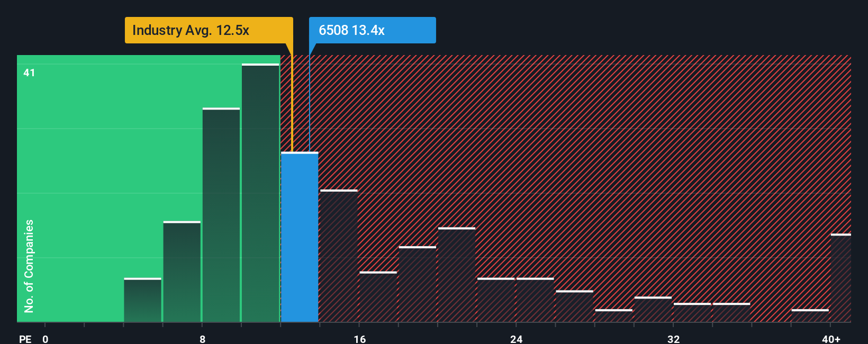Select the 40+ overflow bar at right edge
Image resolution: width=868 pixels, height=344 pixels.
coord(841,278)
